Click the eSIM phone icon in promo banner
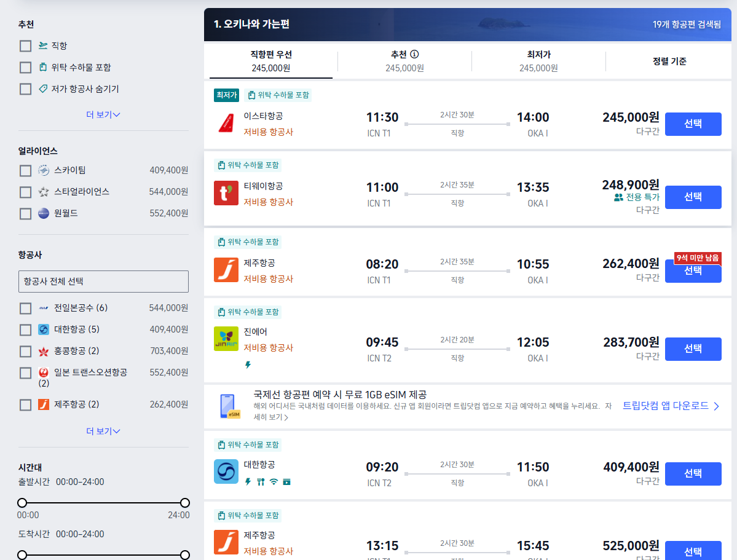Image resolution: width=737 pixels, height=560 pixels. click(229, 406)
